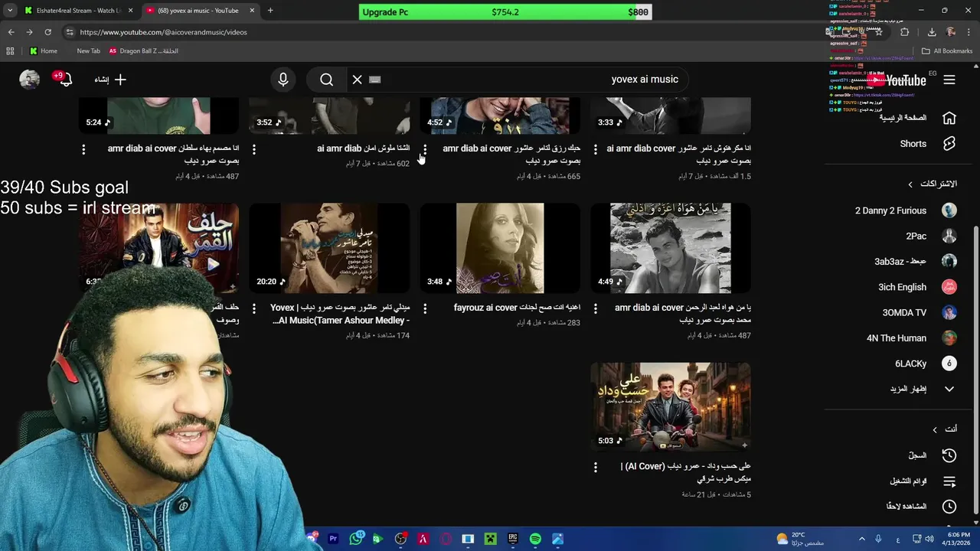Image resolution: width=980 pixels, height=551 pixels.
Task: Open the notifications bell
Action: click(64, 79)
